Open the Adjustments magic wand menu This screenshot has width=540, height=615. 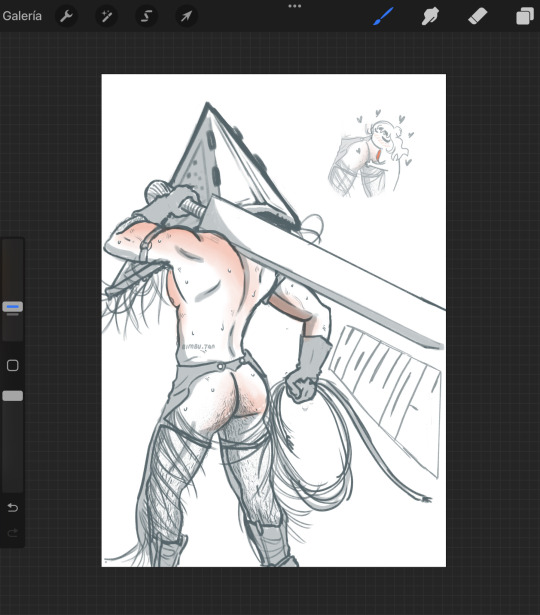coord(106,16)
